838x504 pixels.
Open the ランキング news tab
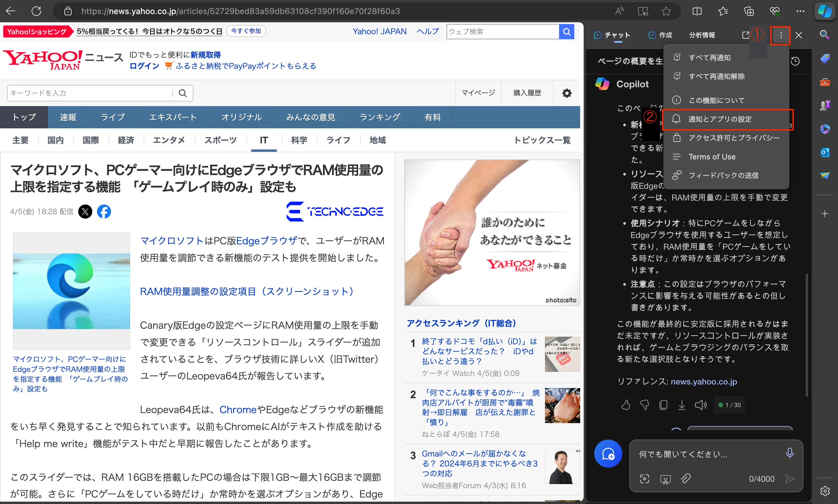tap(380, 117)
